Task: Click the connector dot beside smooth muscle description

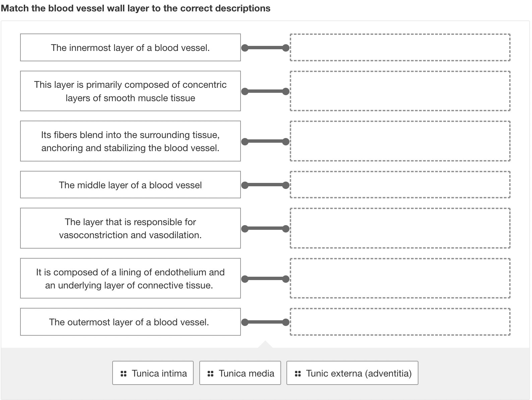Action: [x=245, y=90]
